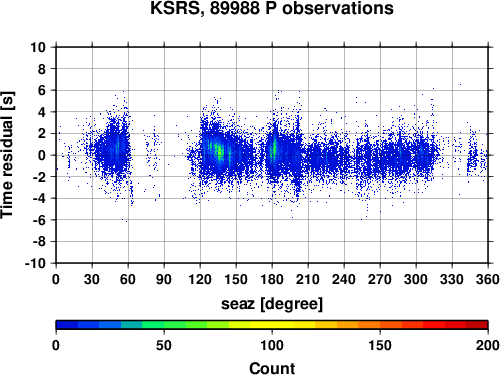Click the 'Time residual [s]' y-axis label

pos(7,155)
